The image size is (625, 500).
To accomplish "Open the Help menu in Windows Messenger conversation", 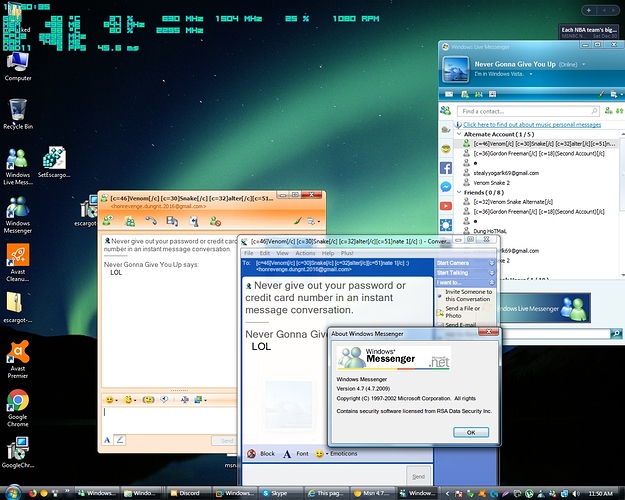I will tap(328, 253).
